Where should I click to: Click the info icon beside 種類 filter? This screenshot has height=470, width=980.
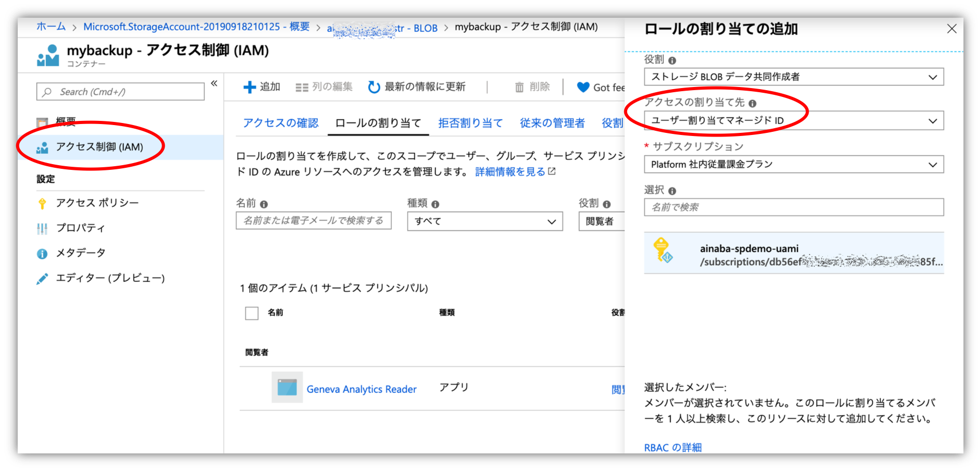tap(436, 204)
